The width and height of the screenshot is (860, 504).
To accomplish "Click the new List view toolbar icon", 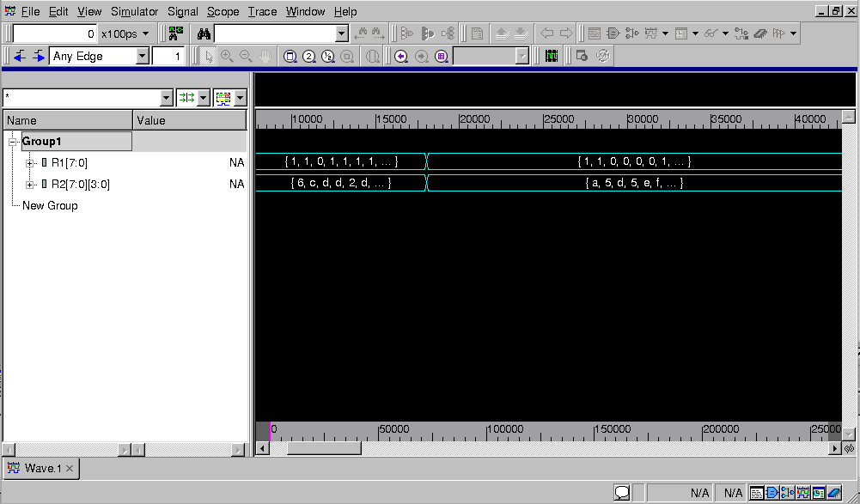I will click(681, 33).
